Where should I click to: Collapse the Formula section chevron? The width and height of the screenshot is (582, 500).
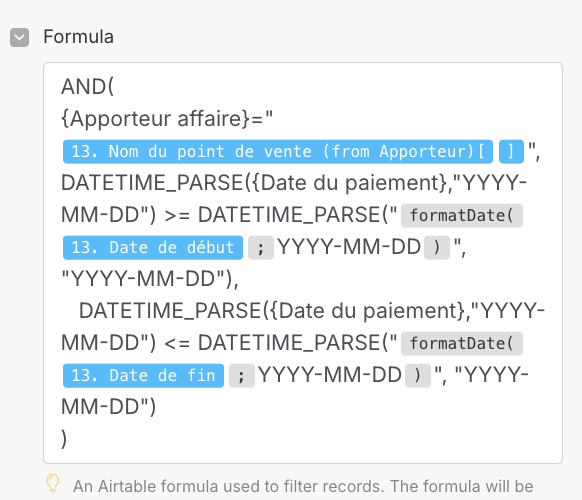[19, 37]
